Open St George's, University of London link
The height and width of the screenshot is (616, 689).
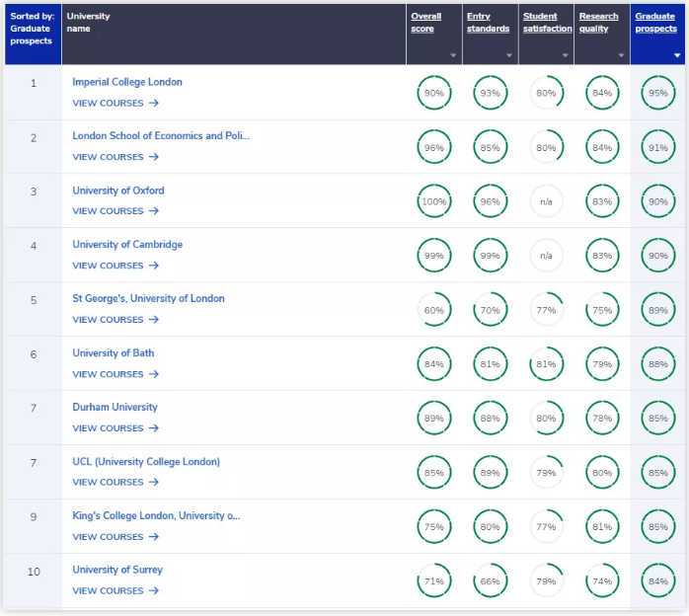pos(148,298)
